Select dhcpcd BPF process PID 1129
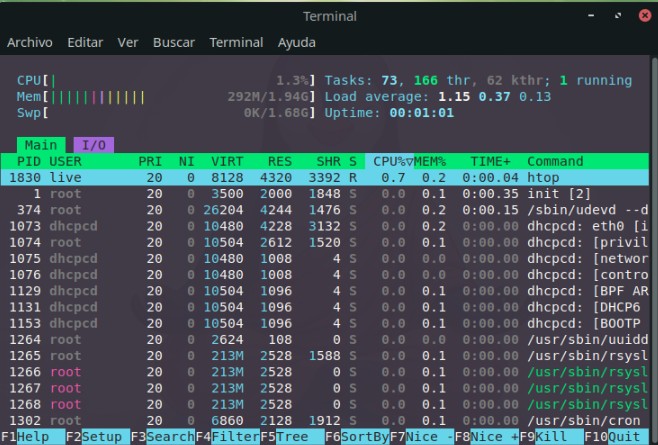The height and width of the screenshot is (445, 658). 325,291
